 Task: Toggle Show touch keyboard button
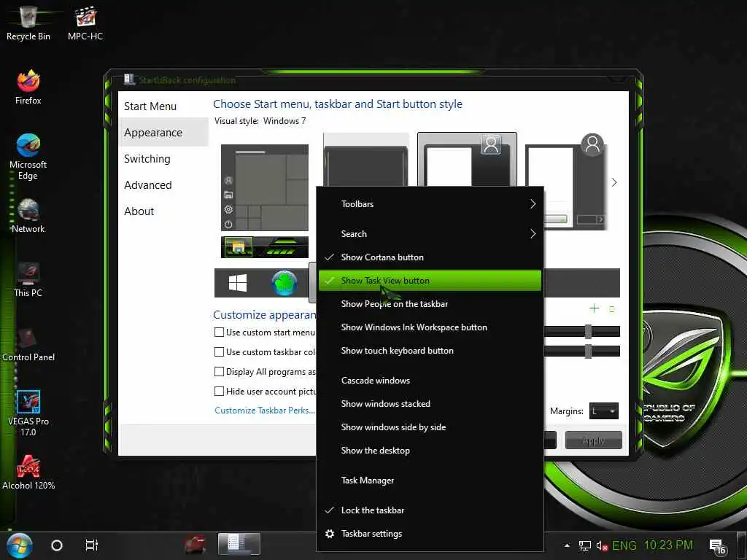coord(430,351)
